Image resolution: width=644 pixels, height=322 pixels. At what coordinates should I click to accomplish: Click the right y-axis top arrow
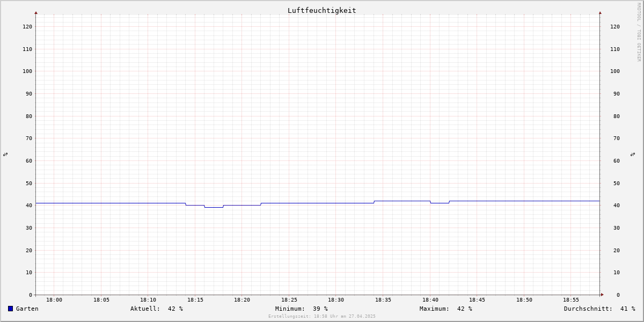(600, 12)
